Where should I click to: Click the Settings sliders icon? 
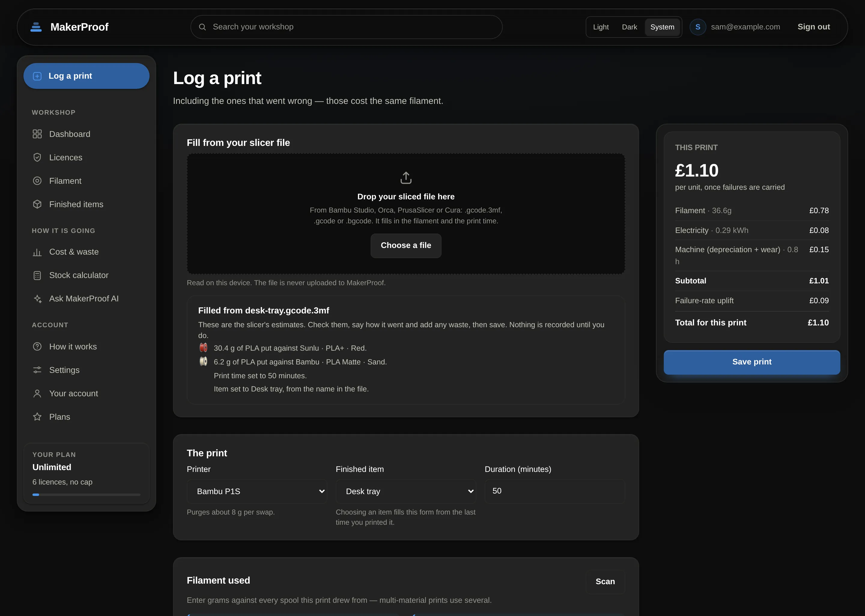[37, 370]
